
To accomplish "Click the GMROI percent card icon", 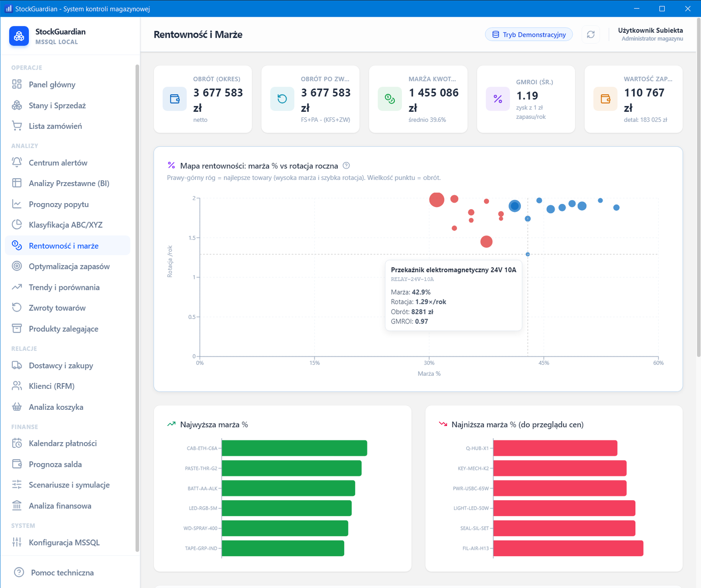I will [498, 99].
